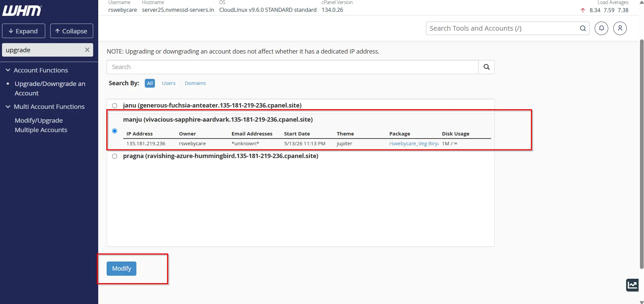
Task: Select the pragna account radio button
Action: pyautogui.click(x=115, y=156)
